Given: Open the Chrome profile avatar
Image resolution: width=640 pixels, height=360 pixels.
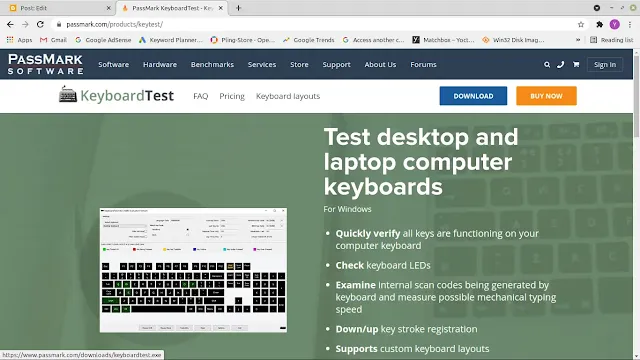Looking at the screenshot, I should click(614, 24).
